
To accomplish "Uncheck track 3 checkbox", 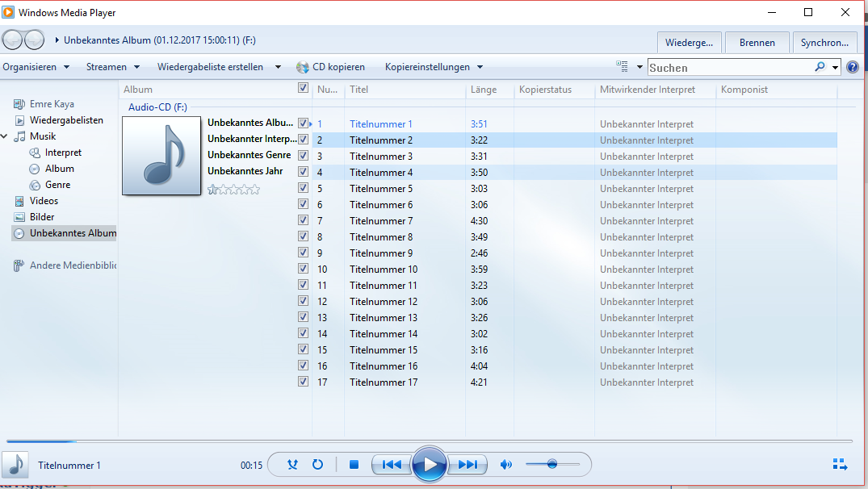I will 303,155.
